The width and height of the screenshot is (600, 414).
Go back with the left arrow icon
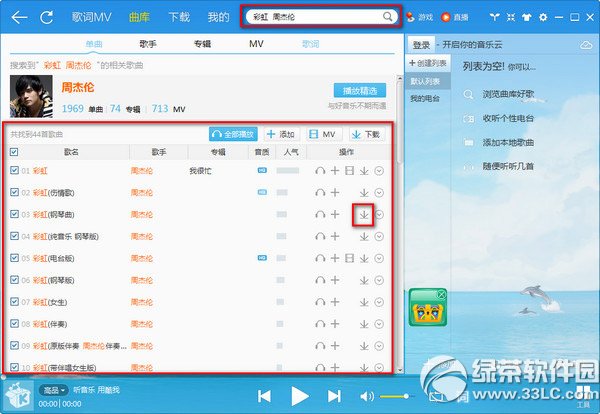(x=19, y=17)
